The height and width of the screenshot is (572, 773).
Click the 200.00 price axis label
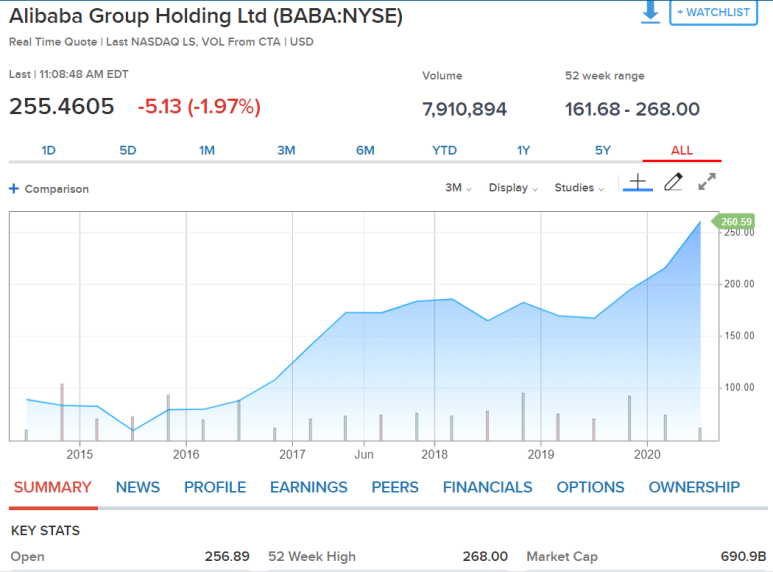739,284
